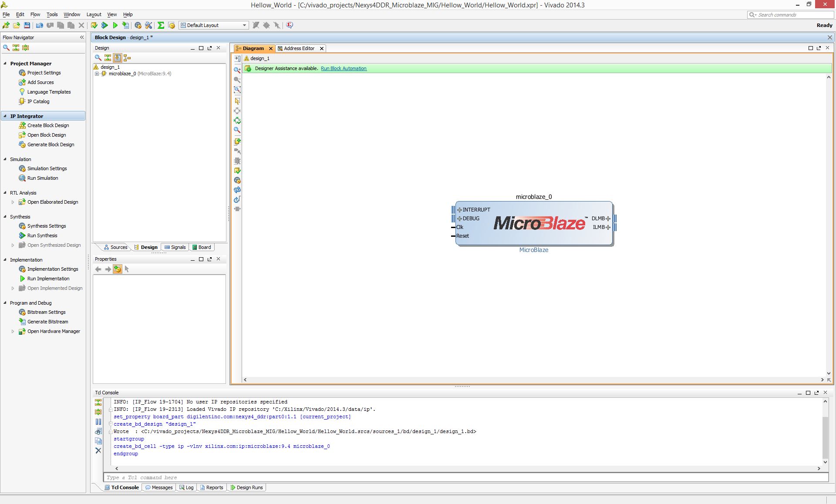Image resolution: width=836 pixels, height=504 pixels.
Task: Zoom in on the block diagram
Action: pyautogui.click(x=237, y=70)
